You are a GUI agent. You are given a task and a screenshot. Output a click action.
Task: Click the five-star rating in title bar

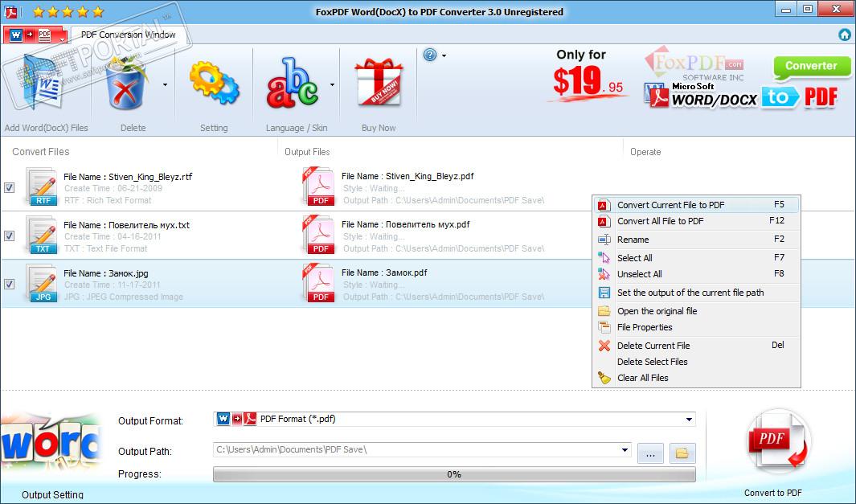tap(68, 11)
